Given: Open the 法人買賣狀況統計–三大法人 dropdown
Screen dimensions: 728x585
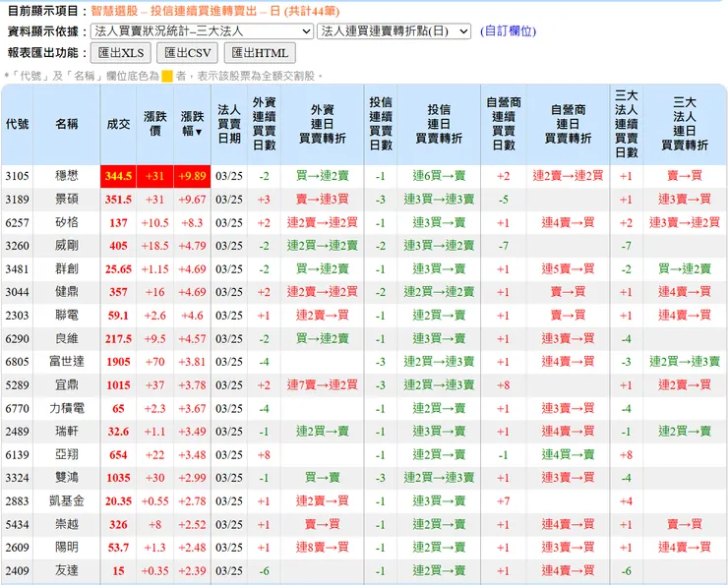Looking at the screenshot, I should tap(202, 31).
